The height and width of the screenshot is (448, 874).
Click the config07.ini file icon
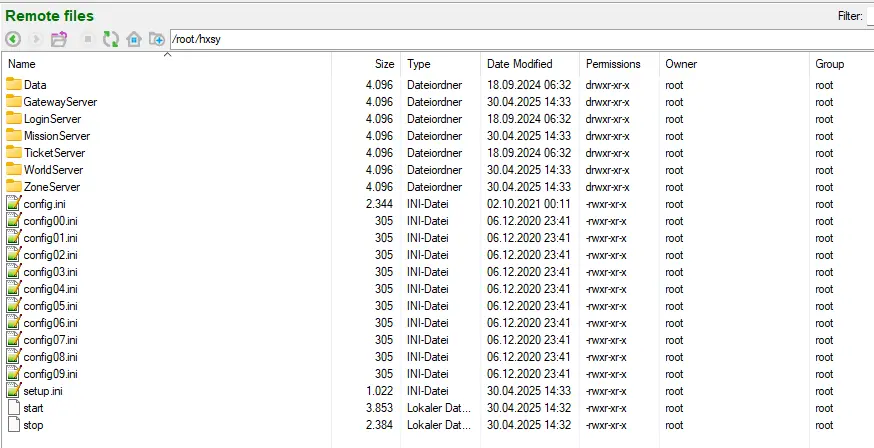coord(14,340)
